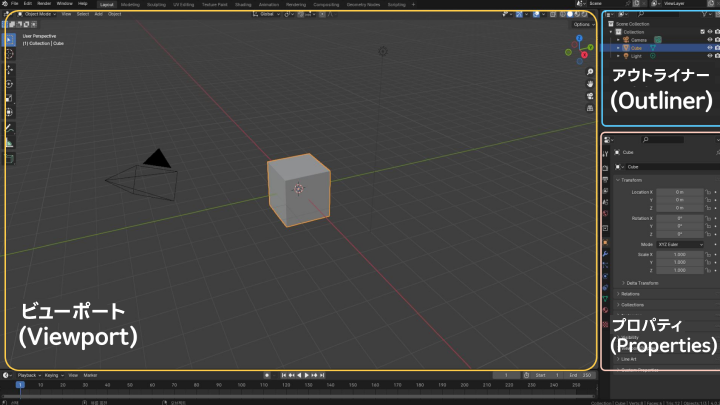Open the Physics properties tab
The image size is (720, 405).
point(605,276)
